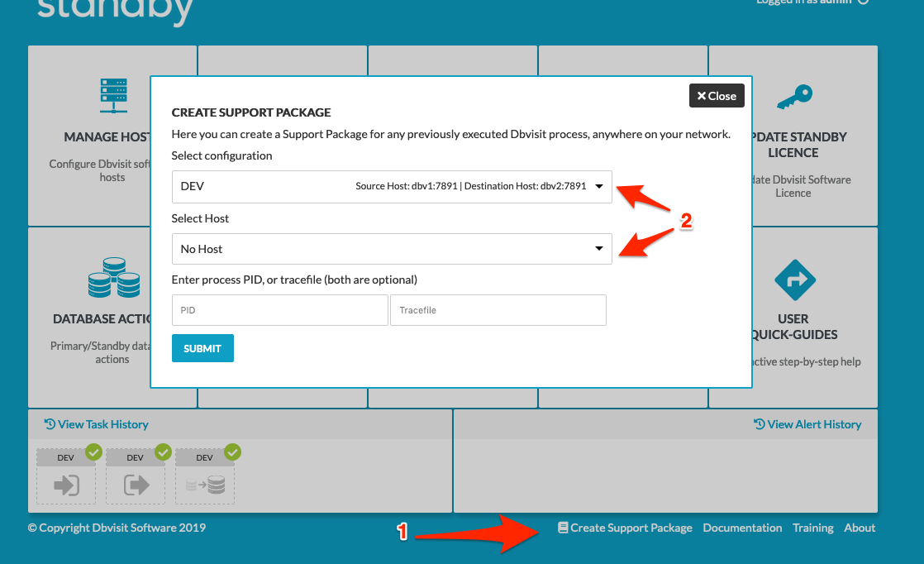This screenshot has width=924, height=564.
Task: Open the View Task History link
Action: (x=97, y=424)
